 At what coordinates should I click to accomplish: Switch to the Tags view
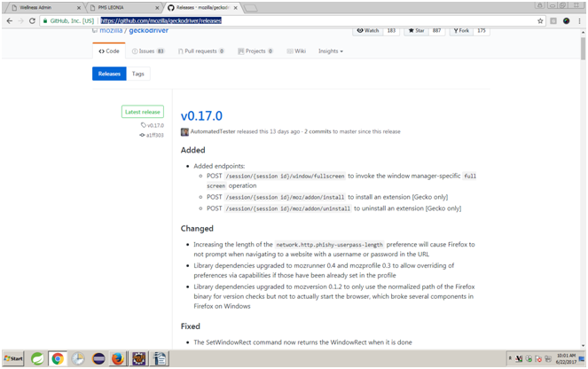pyautogui.click(x=138, y=74)
